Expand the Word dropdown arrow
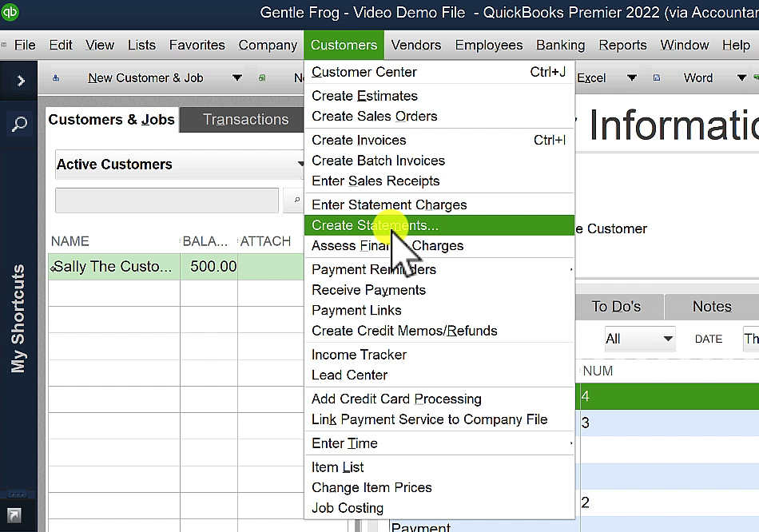This screenshot has height=532, width=759. pyautogui.click(x=741, y=78)
